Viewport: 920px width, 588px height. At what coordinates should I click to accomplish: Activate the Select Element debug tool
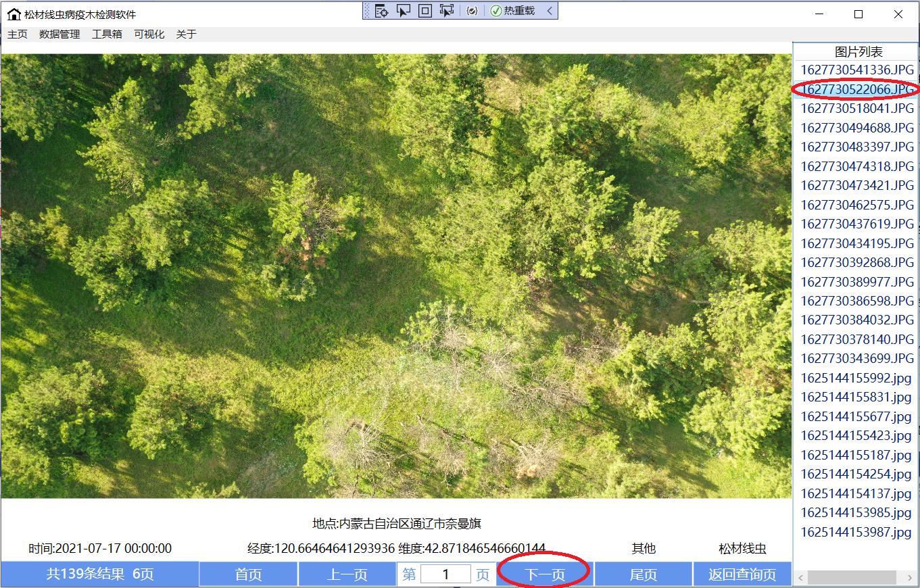pos(404,11)
